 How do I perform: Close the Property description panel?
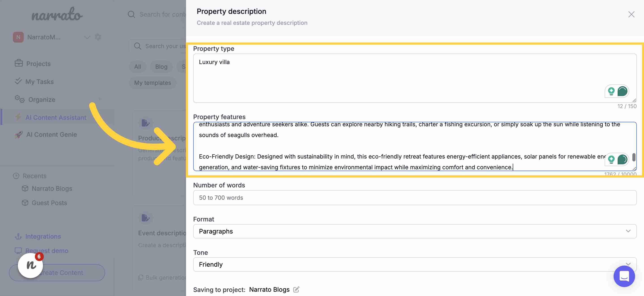coord(631,15)
